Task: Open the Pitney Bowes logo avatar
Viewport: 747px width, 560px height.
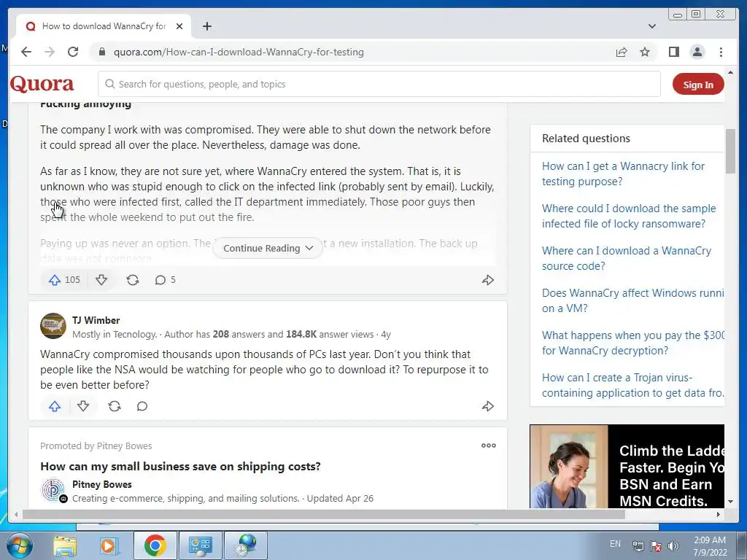Action: 53,491
